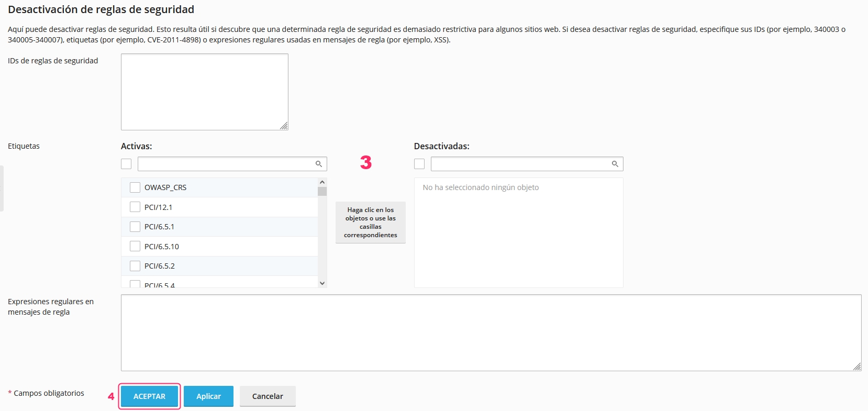
Task: Click the Aplicar button
Action: (x=208, y=396)
